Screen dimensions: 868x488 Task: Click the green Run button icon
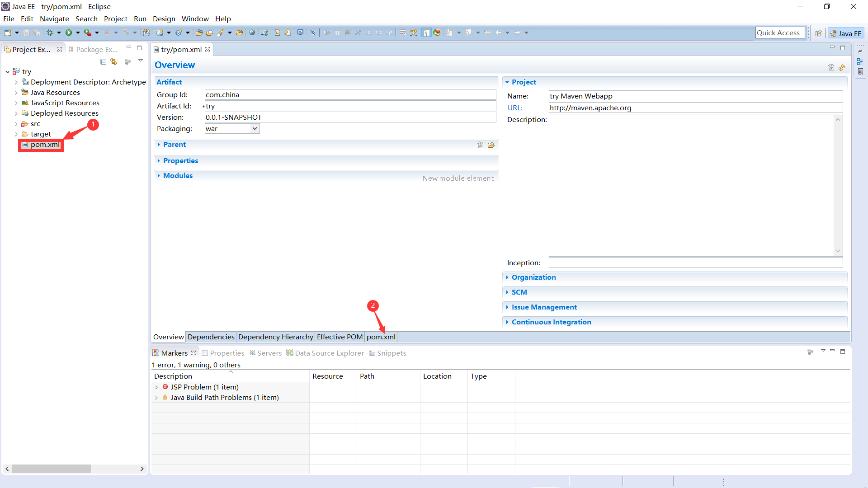pyautogui.click(x=69, y=33)
